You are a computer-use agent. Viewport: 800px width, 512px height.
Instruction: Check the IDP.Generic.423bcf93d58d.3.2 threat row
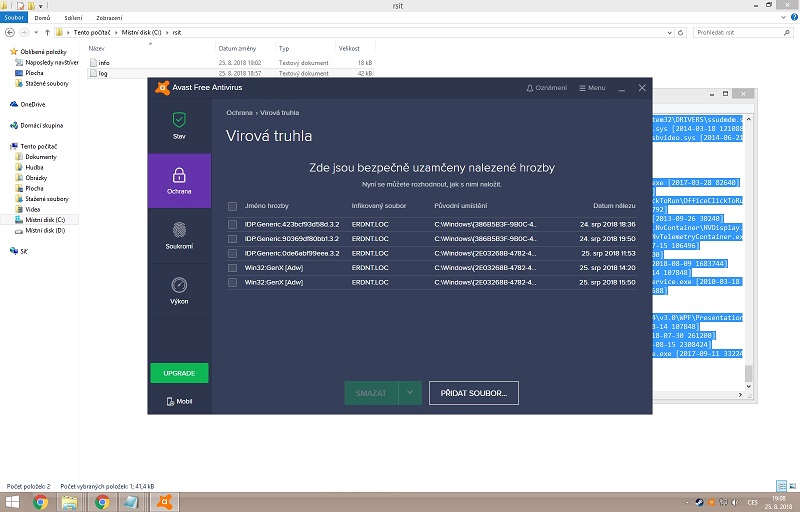click(x=233, y=224)
